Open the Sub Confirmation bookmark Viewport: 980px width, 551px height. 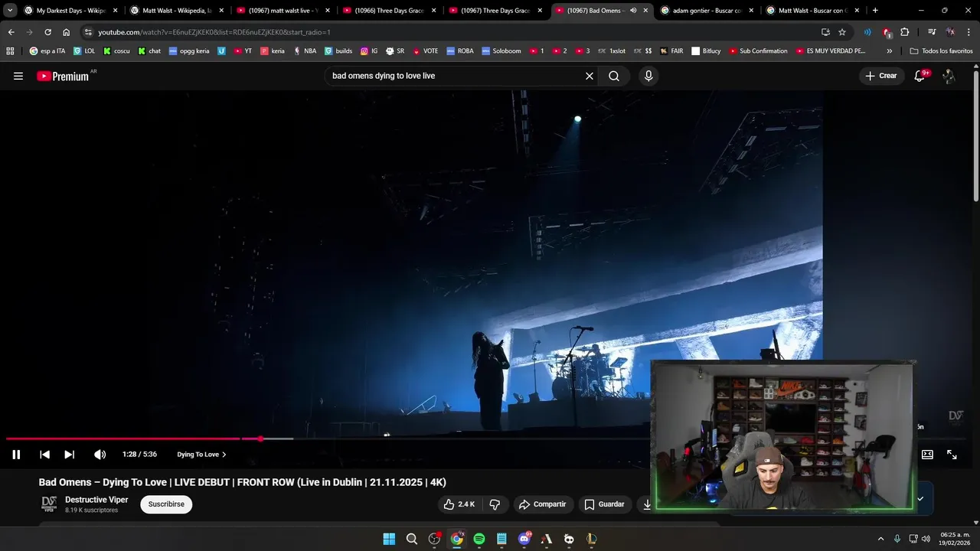pyautogui.click(x=758, y=51)
